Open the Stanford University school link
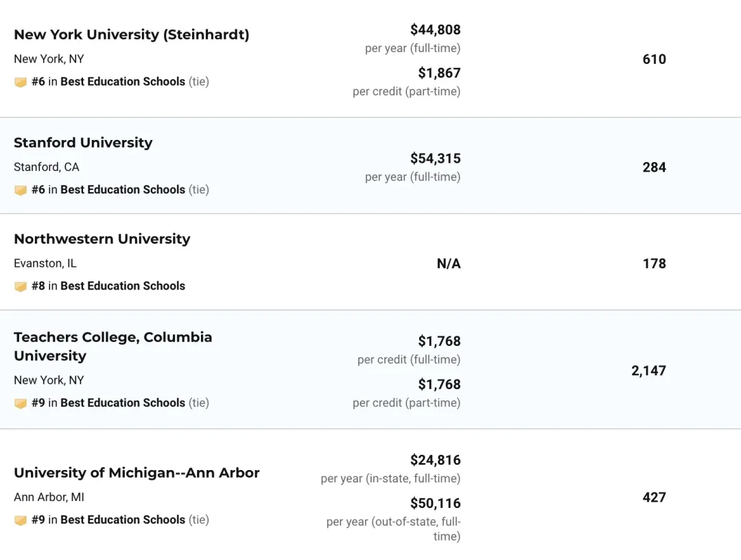Image resolution: width=741 pixels, height=560 pixels. point(83,143)
